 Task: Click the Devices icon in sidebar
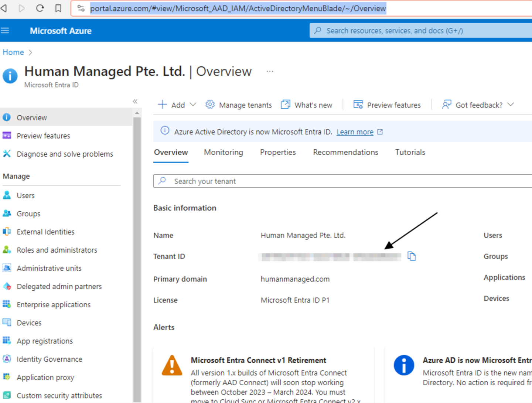(7, 322)
